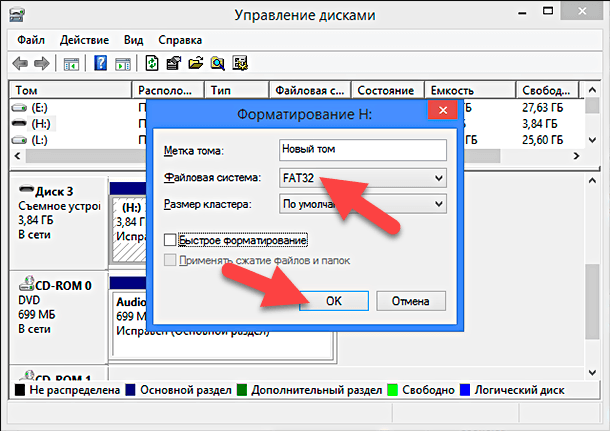
Task: Close the Форматирование H: dialog
Action: [443, 110]
